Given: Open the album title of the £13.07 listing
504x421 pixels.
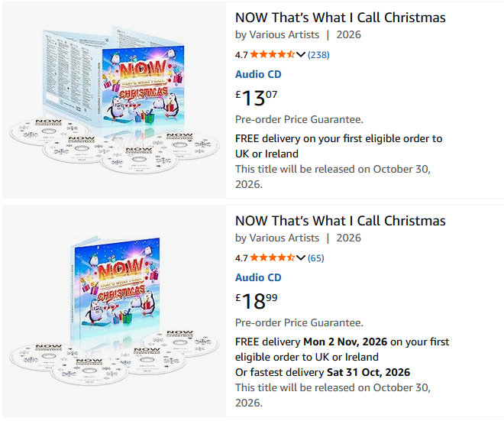Looking at the screenshot, I should pyautogui.click(x=340, y=18).
